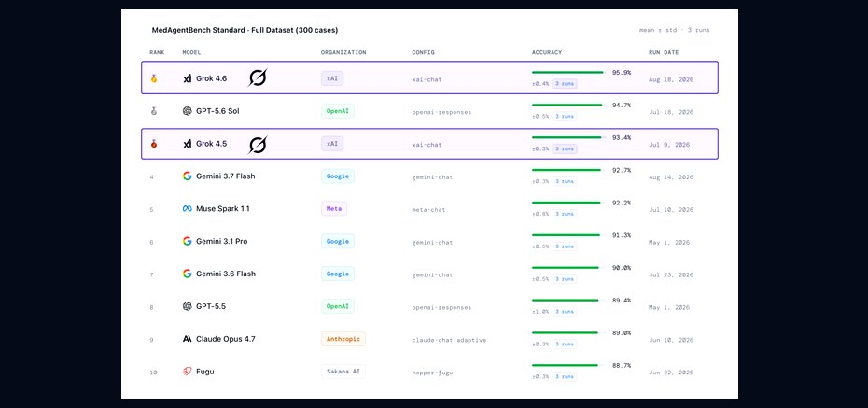
Task: Sort by the RUN DATE column header
Action: [664, 52]
